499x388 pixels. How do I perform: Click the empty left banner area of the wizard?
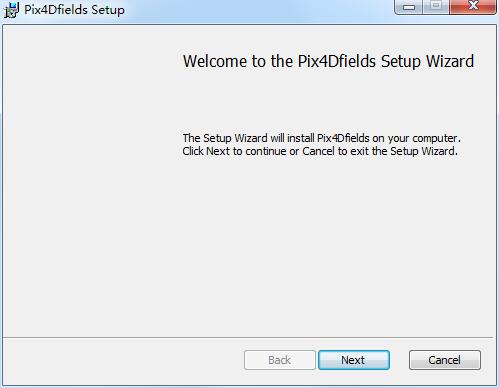90,180
